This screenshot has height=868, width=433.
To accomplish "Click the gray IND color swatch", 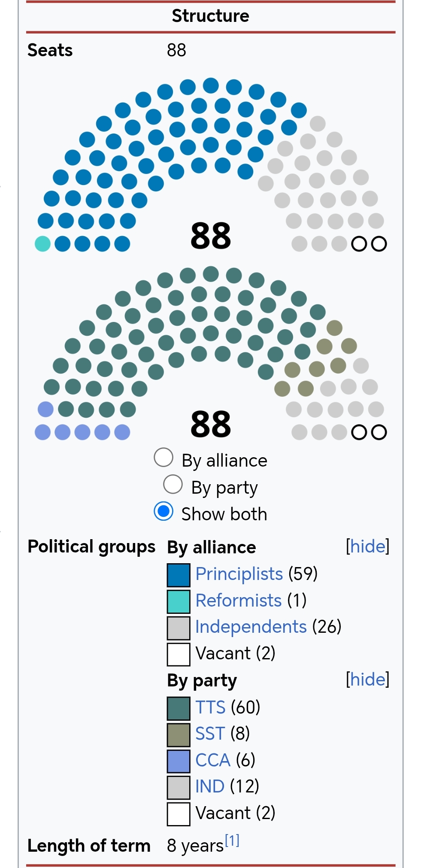I will tap(179, 788).
